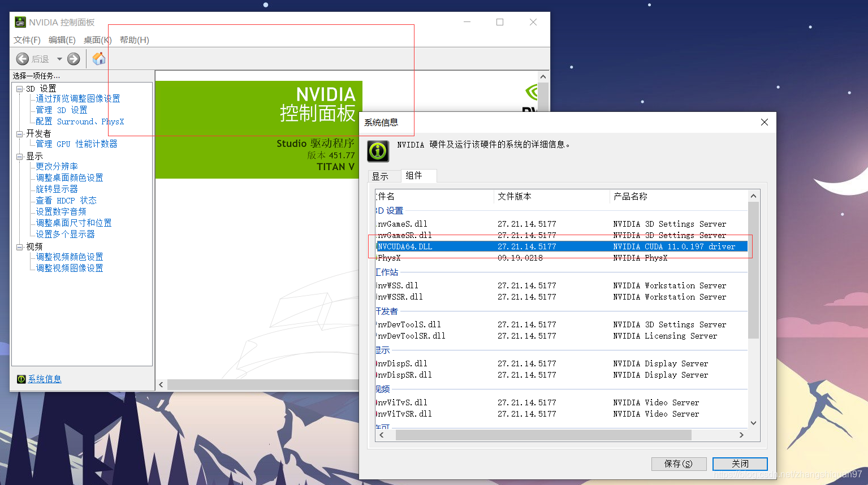Screen dimensions: 868x485
Task: Open 更改分辨率
Action: tap(57, 166)
